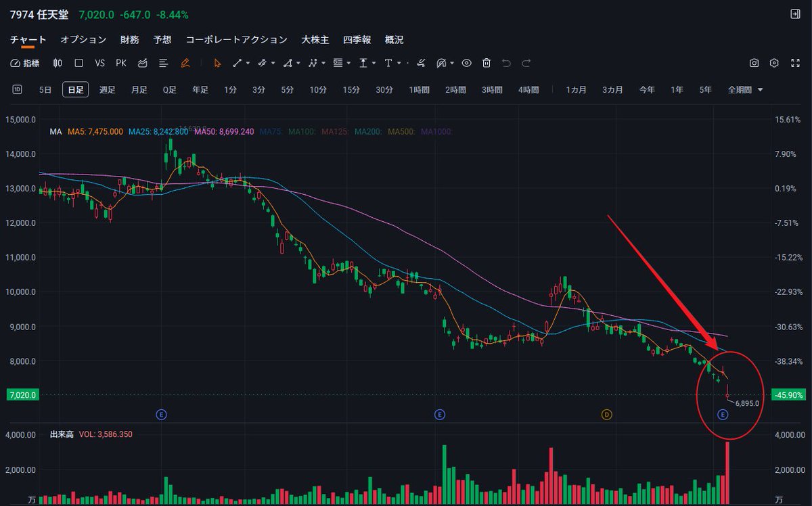Enable the MA100 moving average line
Screen dimensions: 812x506
[x=302, y=131]
